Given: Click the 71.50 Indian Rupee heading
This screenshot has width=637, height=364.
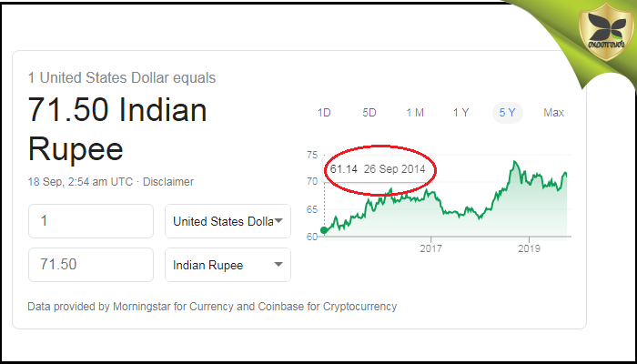Looking at the screenshot, I should tap(118, 129).
